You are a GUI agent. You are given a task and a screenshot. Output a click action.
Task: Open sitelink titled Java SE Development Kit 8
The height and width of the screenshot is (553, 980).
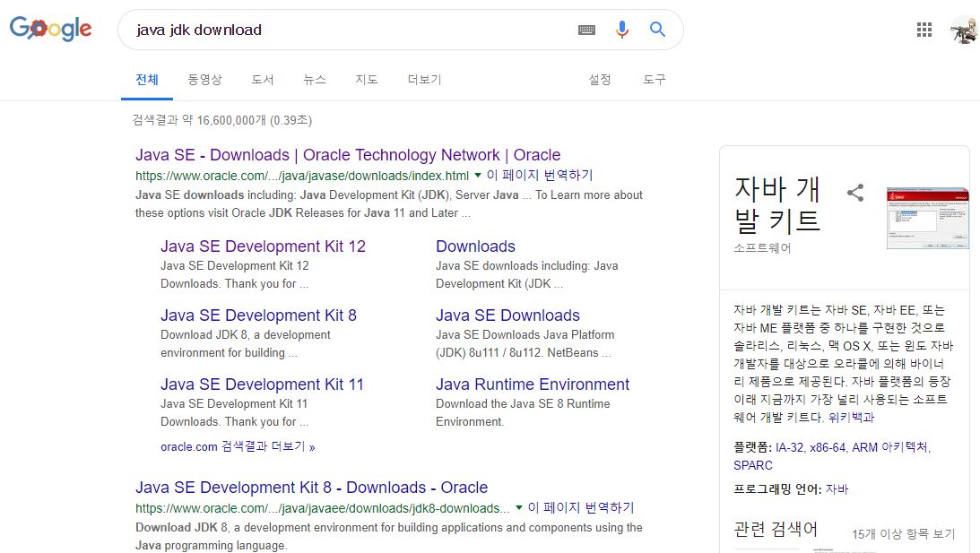[x=259, y=315]
